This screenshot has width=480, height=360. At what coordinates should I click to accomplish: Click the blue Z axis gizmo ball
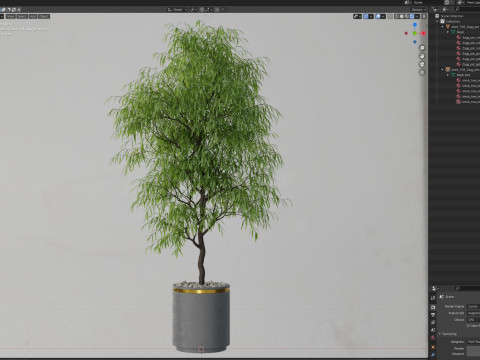(415, 25)
